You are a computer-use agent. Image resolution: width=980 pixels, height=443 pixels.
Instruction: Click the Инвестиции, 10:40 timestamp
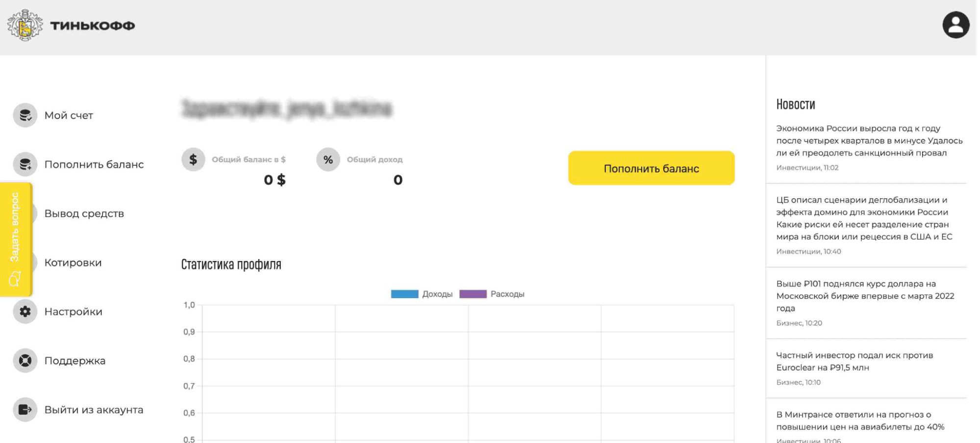point(808,251)
